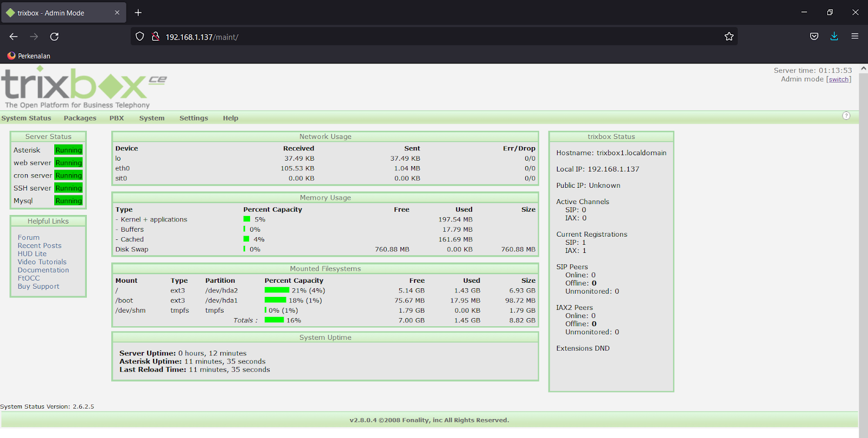Click the cron server Running status
The image size is (868, 438).
pyautogui.click(x=68, y=175)
